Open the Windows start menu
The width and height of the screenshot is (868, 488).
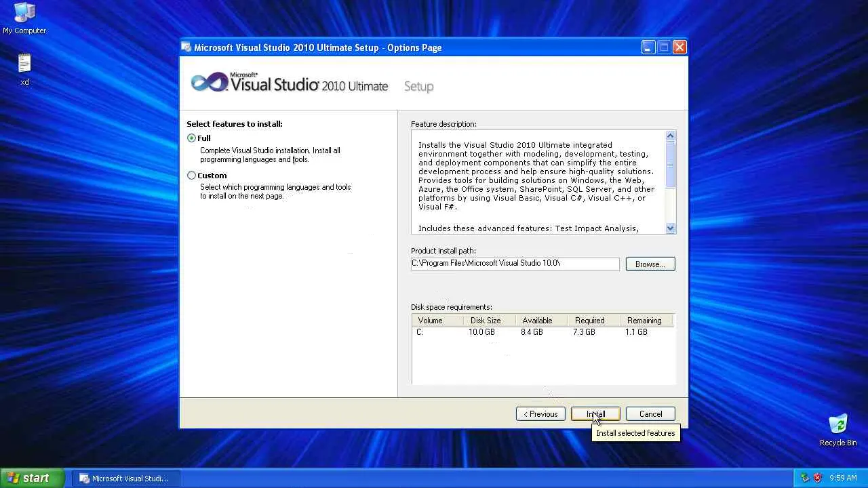[32, 478]
